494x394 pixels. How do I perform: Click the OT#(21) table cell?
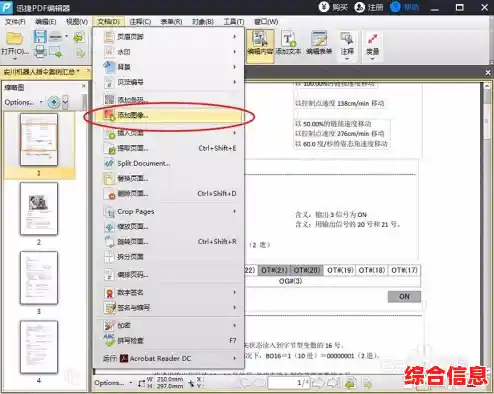click(x=274, y=270)
